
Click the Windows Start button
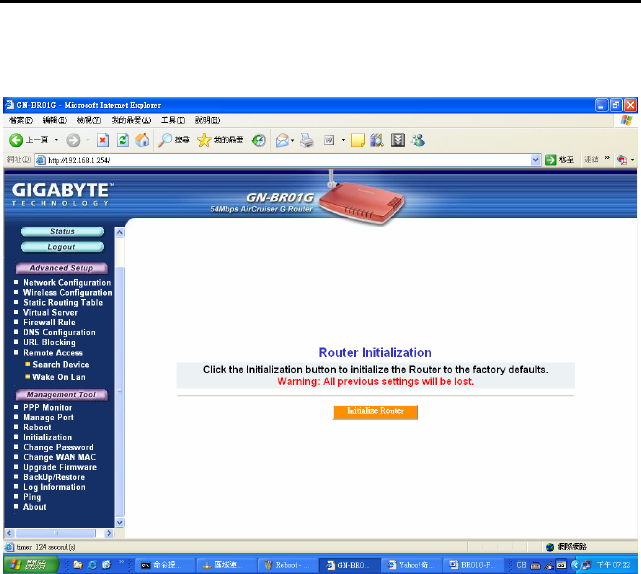click(31, 565)
